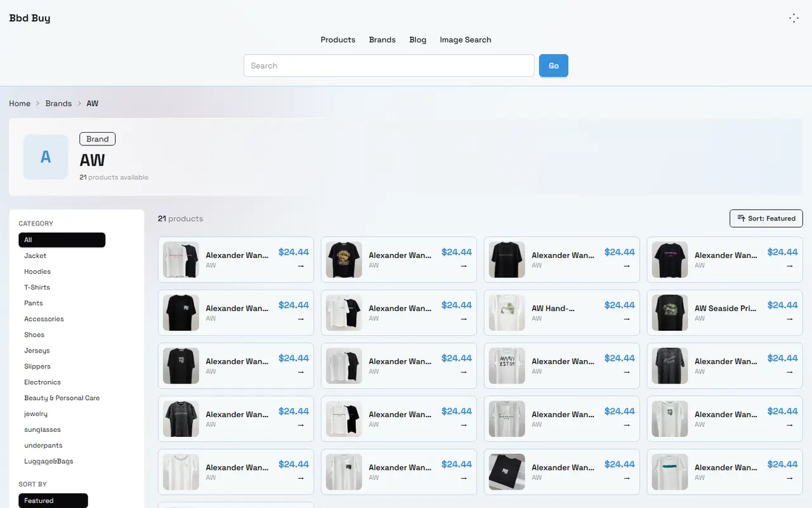The width and height of the screenshot is (812, 508).
Task: Filter by jewelry category
Action: click(36, 414)
